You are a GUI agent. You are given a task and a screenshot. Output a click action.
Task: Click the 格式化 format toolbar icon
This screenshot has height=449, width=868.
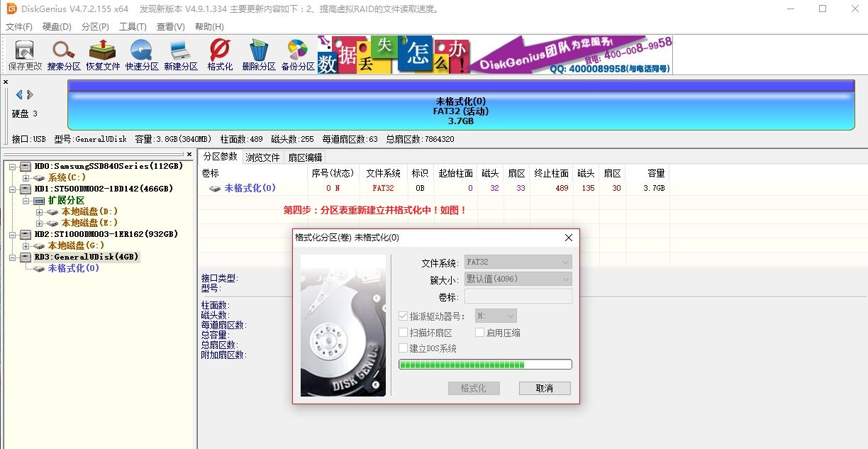coord(220,55)
